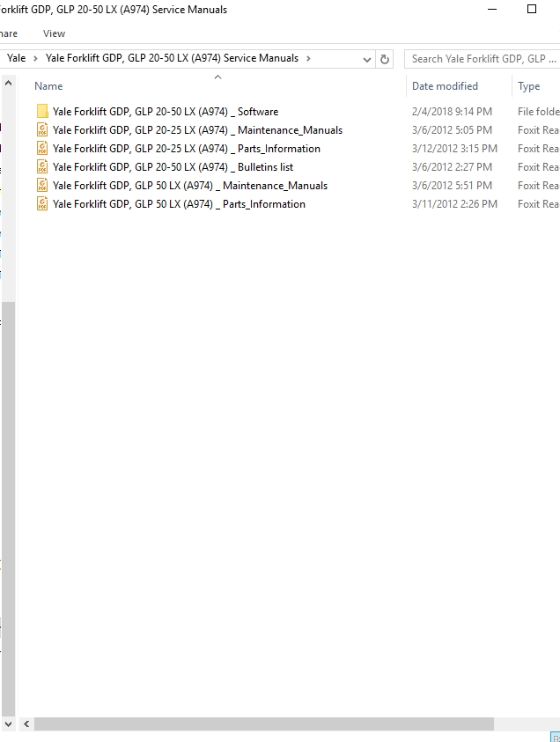The width and height of the screenshot is (560, 742).
Task: Click the horizontal scrollbar thumb
Action: click(264, 724)
